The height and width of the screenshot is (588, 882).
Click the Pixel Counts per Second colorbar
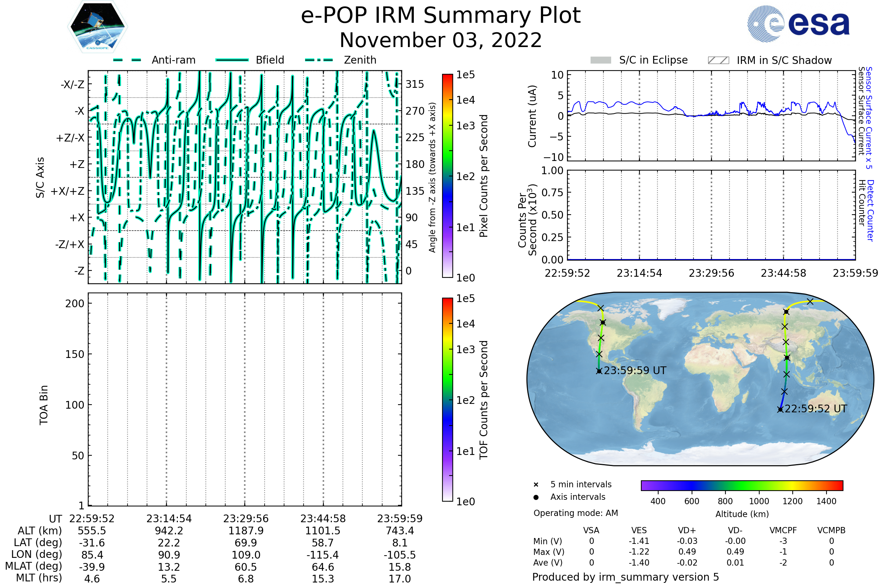pyautogui.click(x=447, y=176)
